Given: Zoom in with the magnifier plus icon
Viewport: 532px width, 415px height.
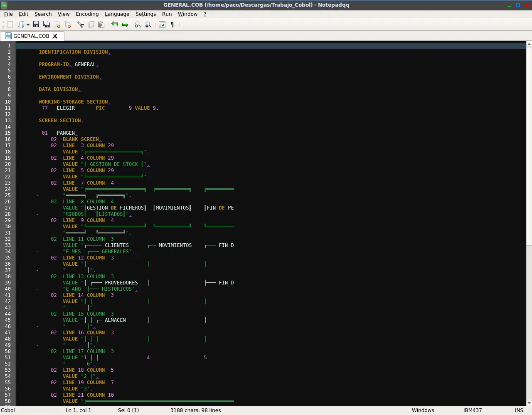Looking at the screenshot, I should pyautogui.click(x=138, y=25).
